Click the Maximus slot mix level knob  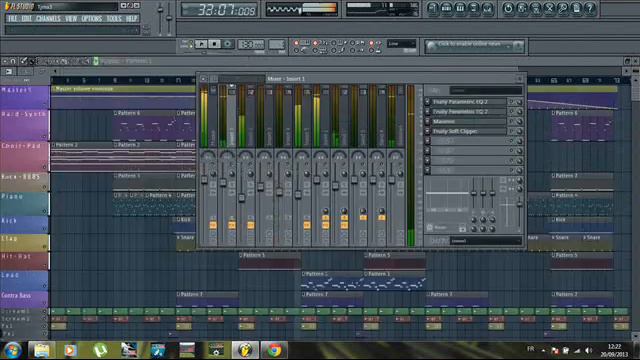(x=520, y=121)
